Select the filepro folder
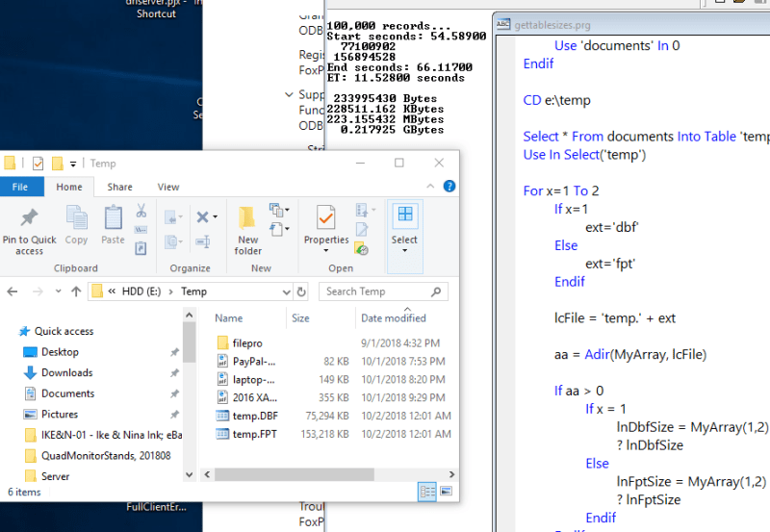Image resolution: width=770 pixels, height=532 pixels. [x=247, y=343]
